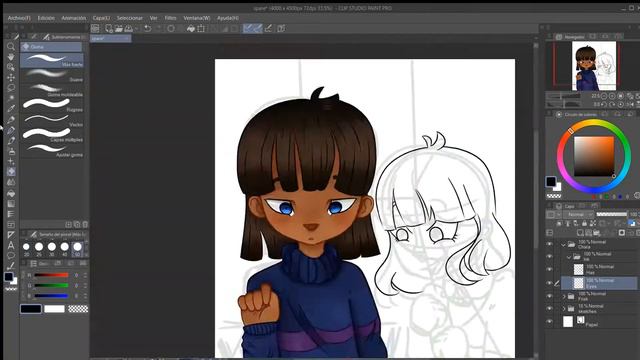Switch to the spare canvas tab
The image size is (640, 360).
[111, 38]
